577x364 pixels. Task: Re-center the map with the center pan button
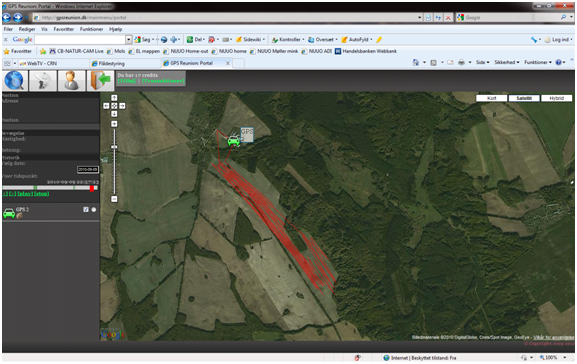coord(114,106)
